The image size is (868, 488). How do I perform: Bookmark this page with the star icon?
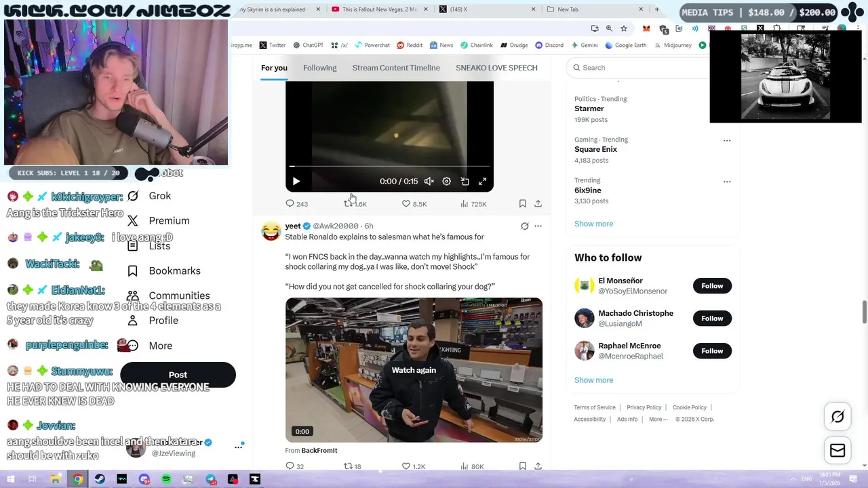624,28
